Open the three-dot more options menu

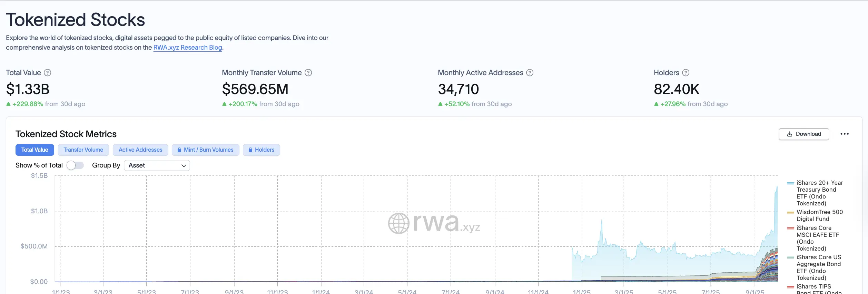click(x=845, y=134)
